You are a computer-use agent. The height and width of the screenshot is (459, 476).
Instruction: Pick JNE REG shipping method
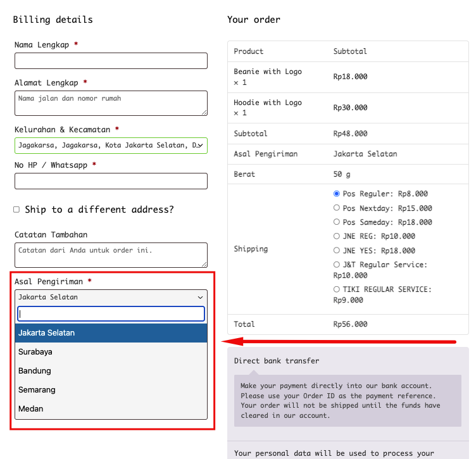(337, 236)
